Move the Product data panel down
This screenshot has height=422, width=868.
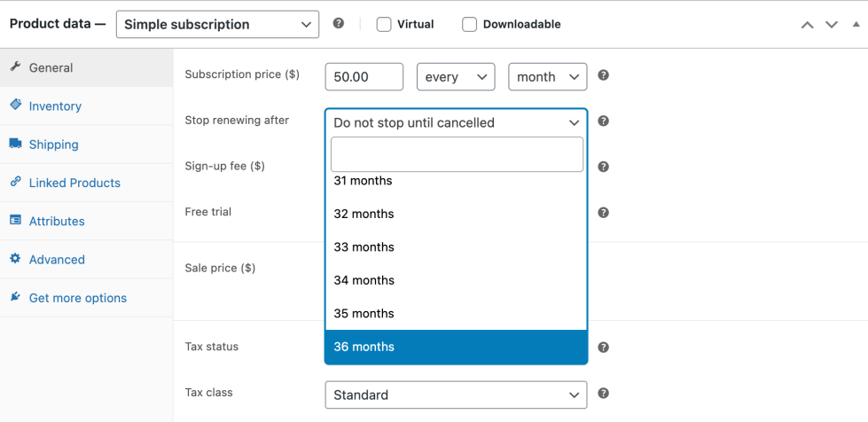coord(831,25)
